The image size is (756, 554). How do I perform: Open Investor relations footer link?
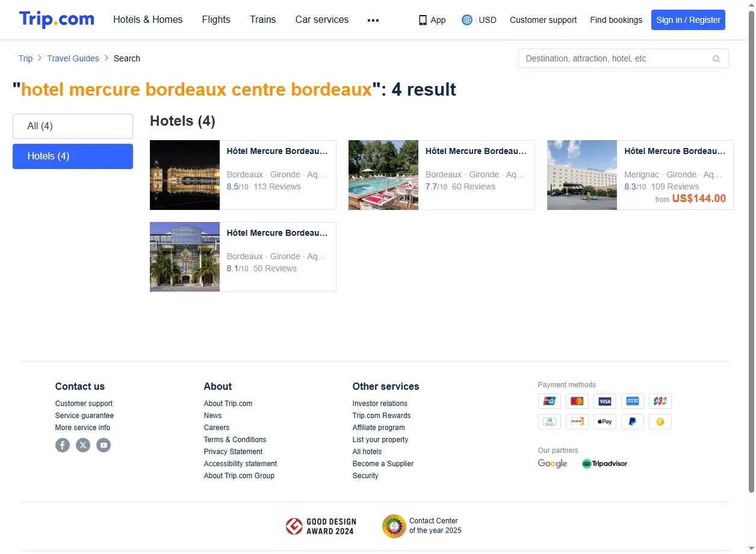point(380,404)
